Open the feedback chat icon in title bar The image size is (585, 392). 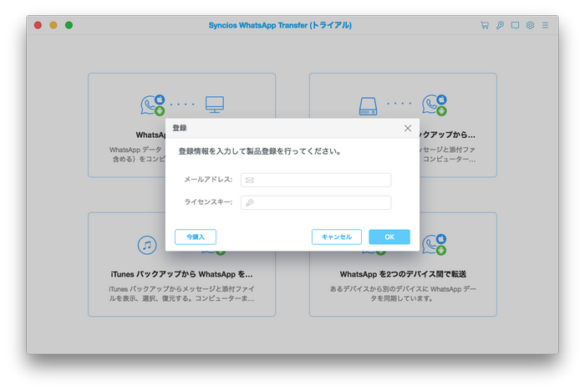(x=515, y=25)
